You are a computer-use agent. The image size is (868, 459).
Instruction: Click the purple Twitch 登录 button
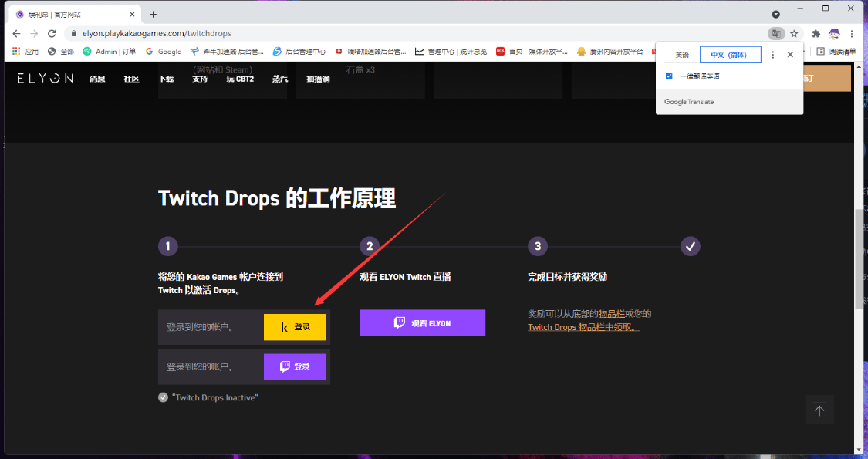[x=295, y=366]
